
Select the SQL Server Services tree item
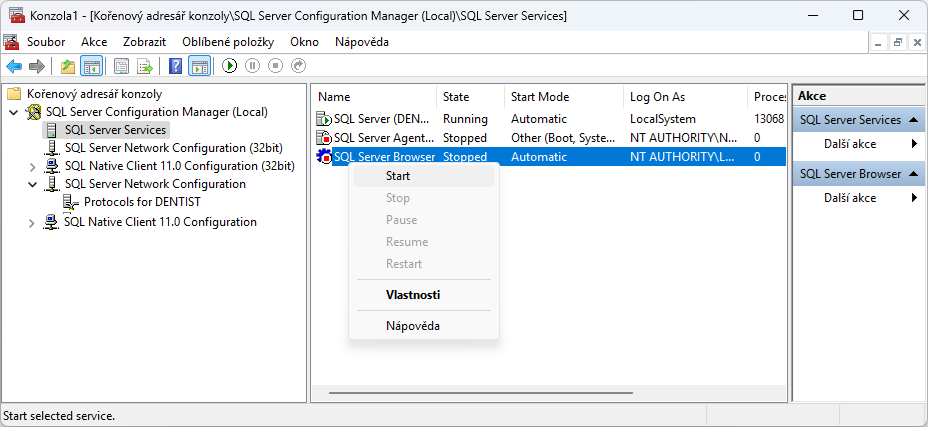(x=115, y=130)
